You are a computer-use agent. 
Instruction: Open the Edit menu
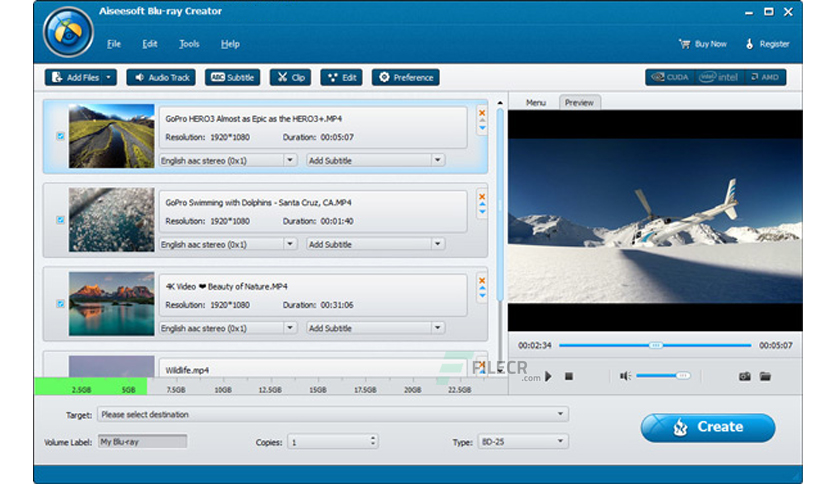tap(150, 44)
